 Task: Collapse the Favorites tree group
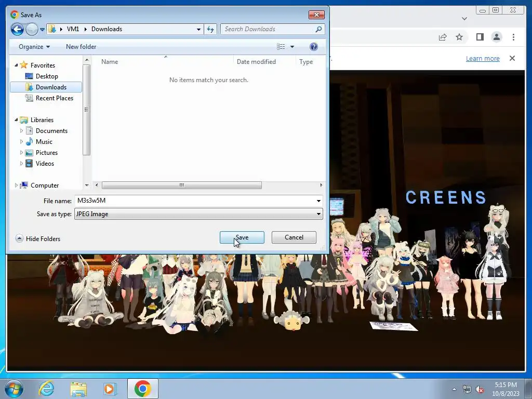pos(16,65)
